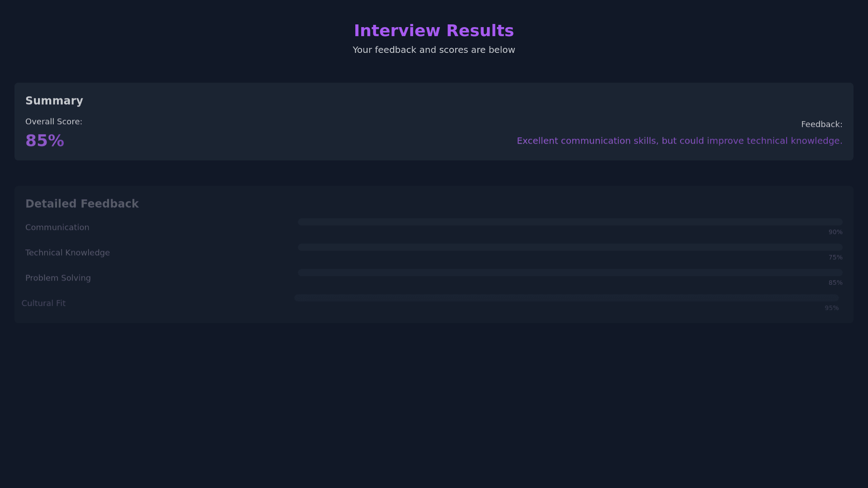Click the 90% Communication score

coord(835,232)
